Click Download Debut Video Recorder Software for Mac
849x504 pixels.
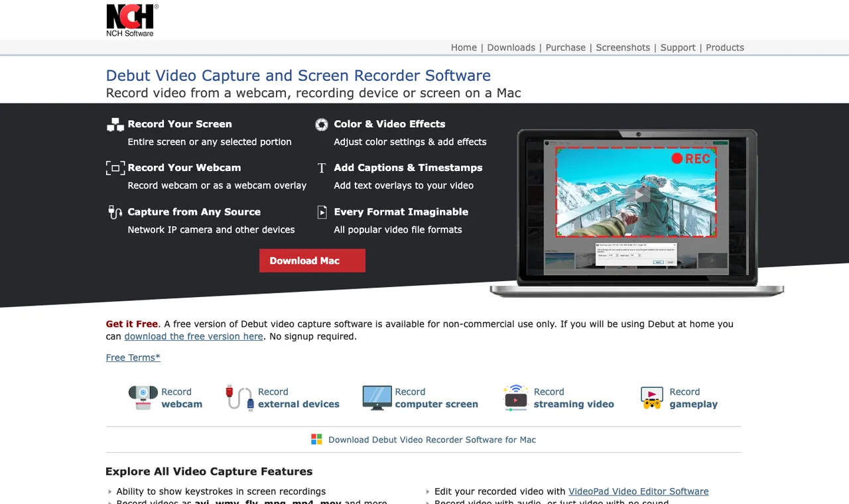click(x=432, y=440)
